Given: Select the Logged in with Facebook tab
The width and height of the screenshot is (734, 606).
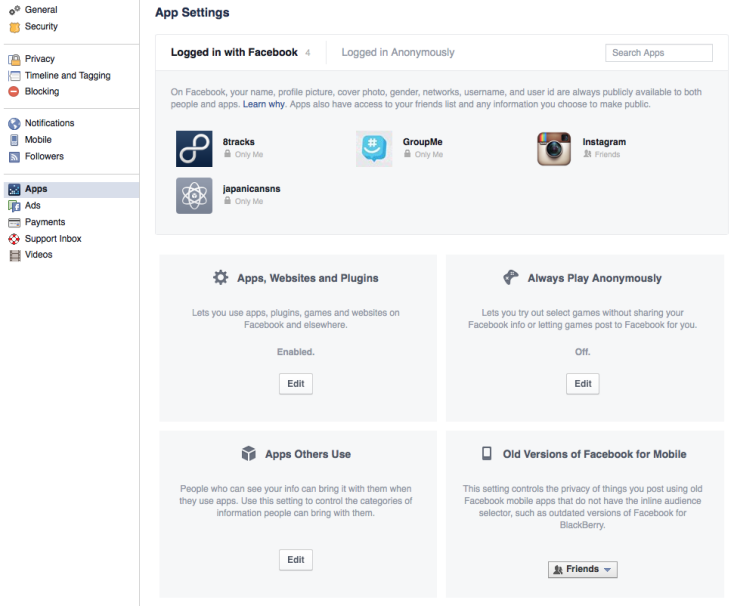Looking at the screenshot, I should [234, 53].
